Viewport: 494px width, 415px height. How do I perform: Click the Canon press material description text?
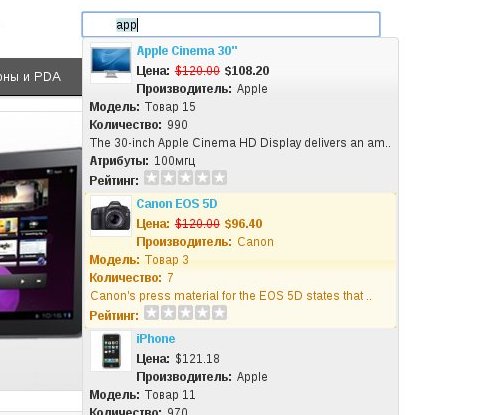coord(231,296)
